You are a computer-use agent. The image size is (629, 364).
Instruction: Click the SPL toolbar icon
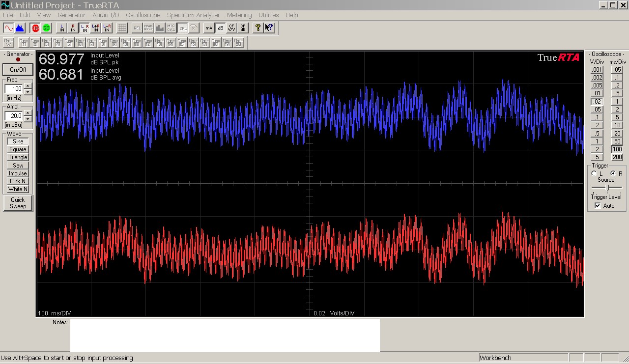pos(183,28)
